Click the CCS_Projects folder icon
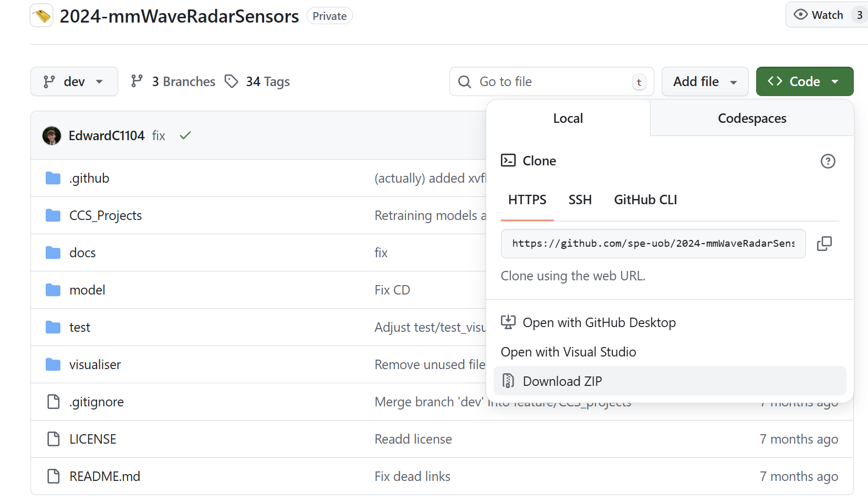The height and width of the screenshot is (504, 868). point(53,216)
